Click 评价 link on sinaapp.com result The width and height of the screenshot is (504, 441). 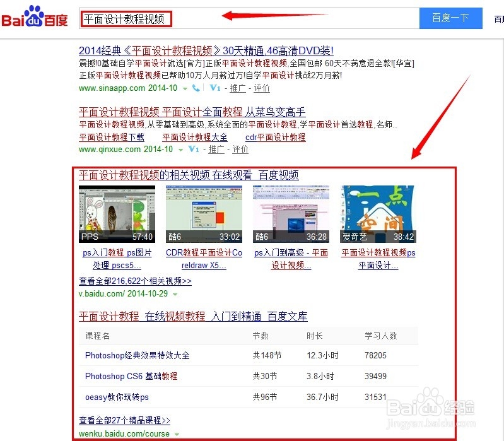[x=262, y=88]
